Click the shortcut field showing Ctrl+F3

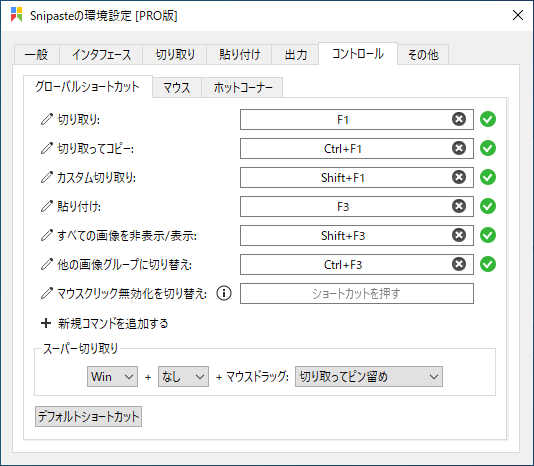(x=357, y=264)
